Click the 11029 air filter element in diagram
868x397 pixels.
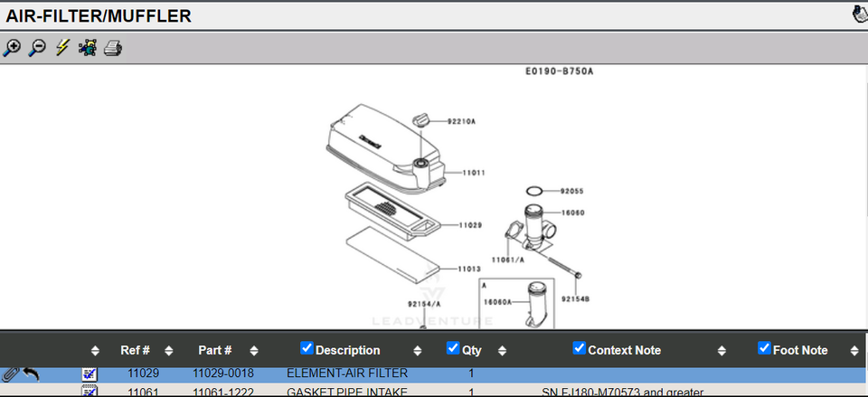point(389,210)
